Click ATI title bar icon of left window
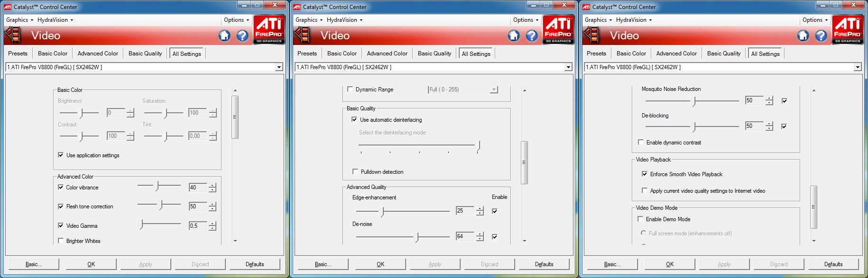Viewport: 868px width, 278px height. (8, 7)
